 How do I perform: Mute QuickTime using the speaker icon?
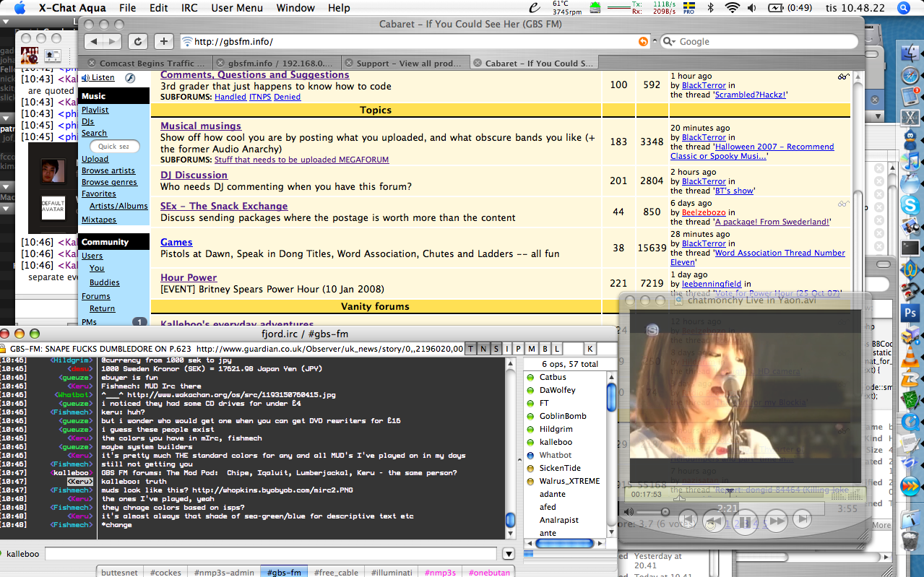(629, 512)
